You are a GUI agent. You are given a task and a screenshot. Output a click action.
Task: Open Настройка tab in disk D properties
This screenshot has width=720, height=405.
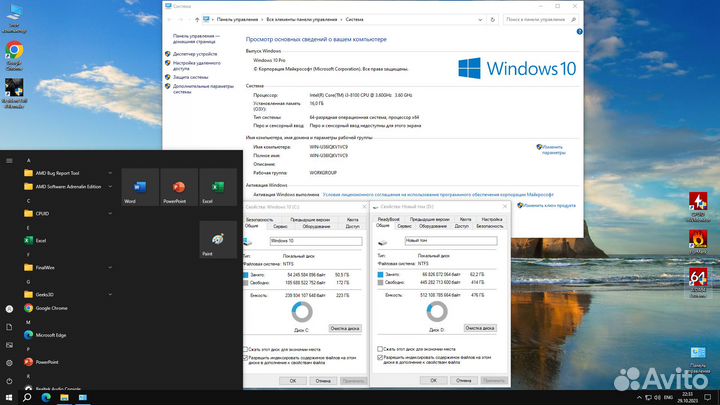[x=492, y=219]
